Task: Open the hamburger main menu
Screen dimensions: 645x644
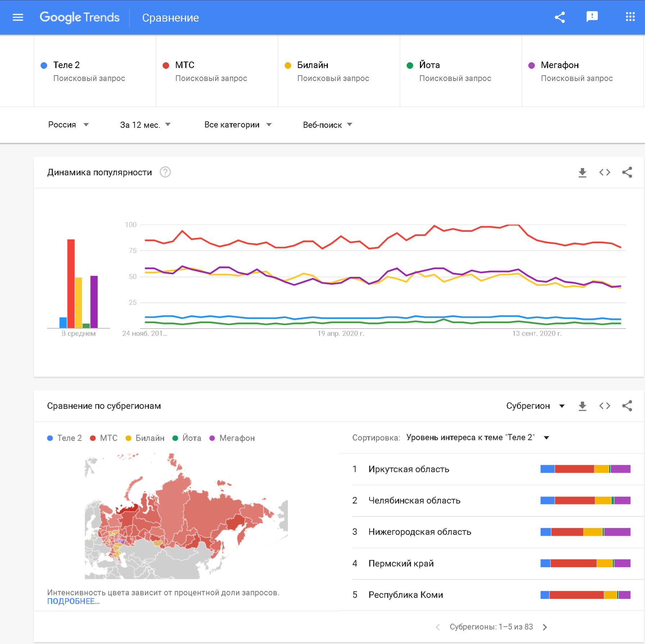Action: pos(18,17)
